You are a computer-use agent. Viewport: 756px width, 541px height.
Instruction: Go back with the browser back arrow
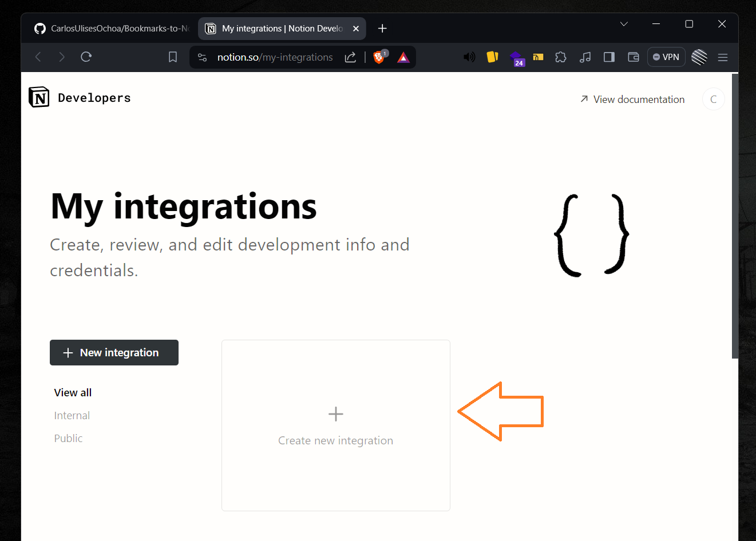[x=38, y=57]
